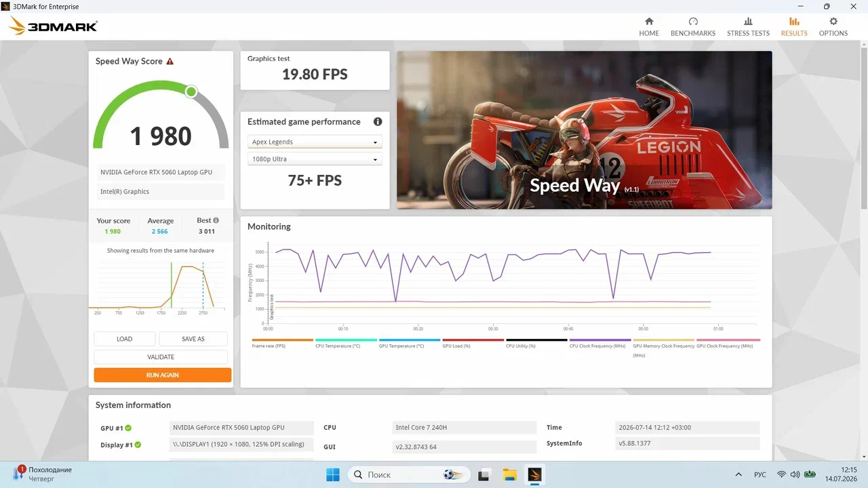Open the Wi-Fi network tray icon
Viewport: 868px width, 488px height.
click(x=781, y=474)
